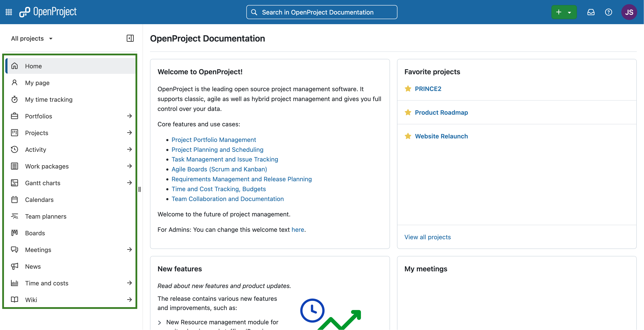644x330 pixels.
Task: Open Time and Cost Tracking, Budgets link
Action: (218, 189)
